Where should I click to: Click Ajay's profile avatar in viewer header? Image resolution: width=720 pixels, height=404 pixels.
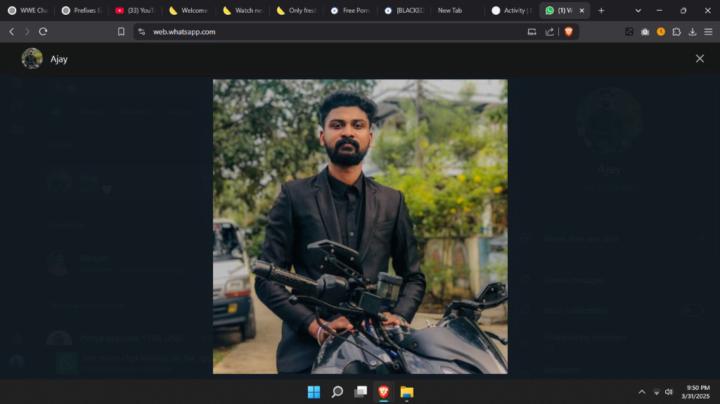32,59
